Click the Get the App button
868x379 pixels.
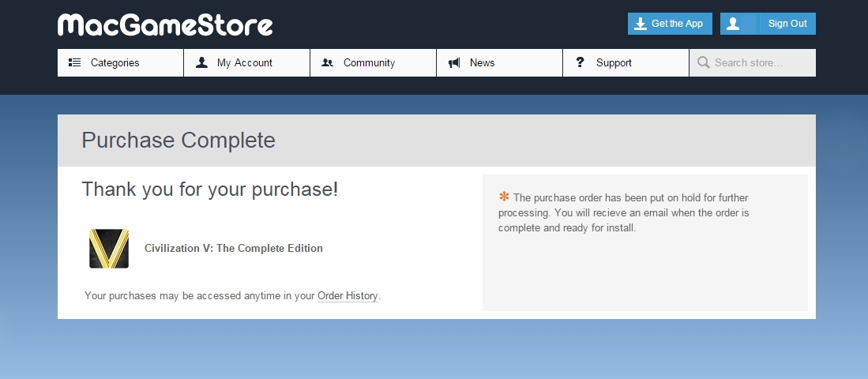tap(670, 24)
